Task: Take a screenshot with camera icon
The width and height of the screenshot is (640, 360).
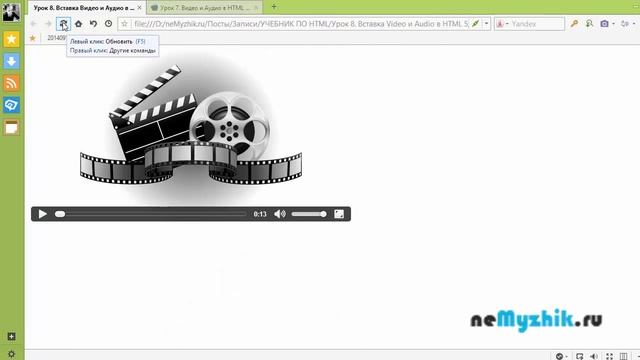Action: coord(604,24)
